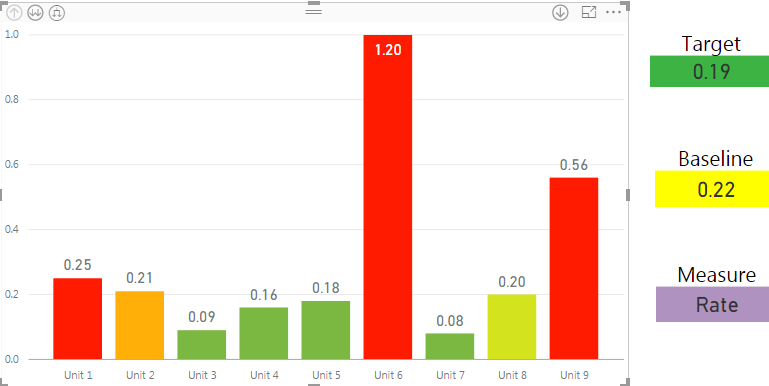Click the 0.08 data label
The height and width of the screenshot is (386, 769).
tap(450, 321)
